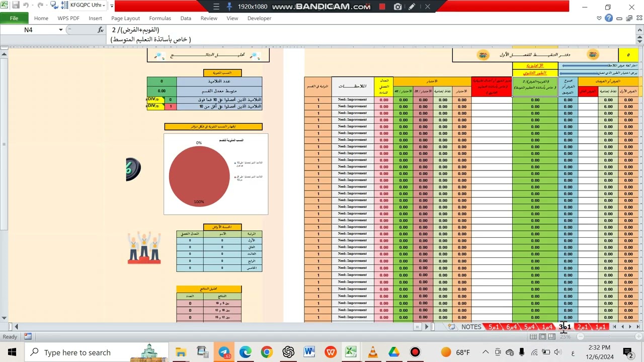Open Microsoft Word from the taskbar

(309, 352)
